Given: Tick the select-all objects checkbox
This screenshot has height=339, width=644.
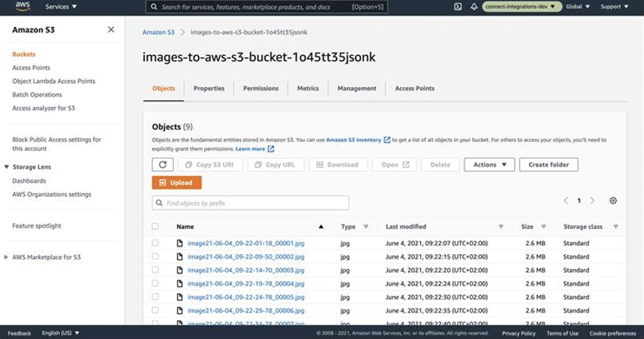Looking at the screenshot, I should [155, 226].
